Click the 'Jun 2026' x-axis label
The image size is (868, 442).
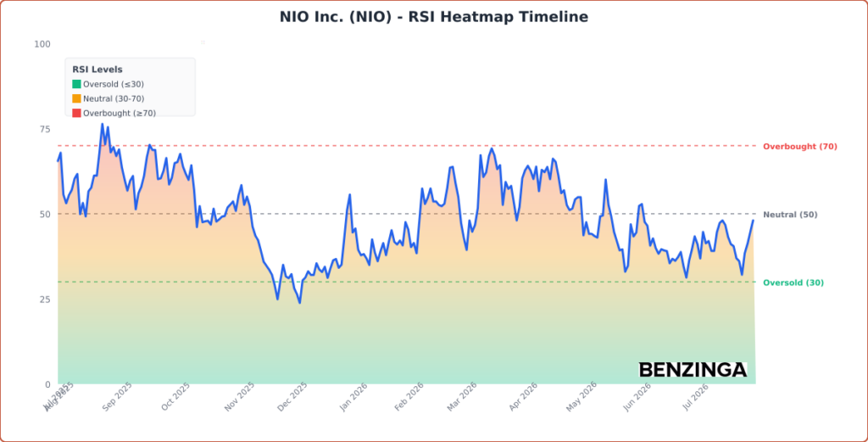coord(637,396)
